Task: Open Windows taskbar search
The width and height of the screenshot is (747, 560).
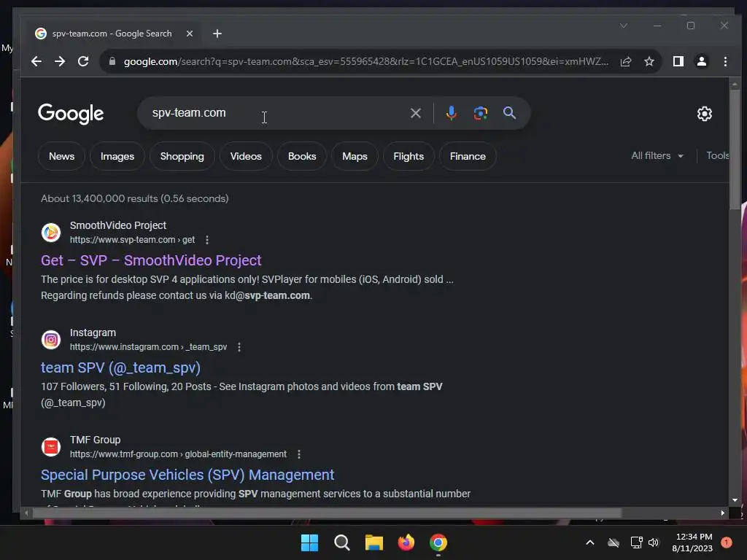Action: click(x=341, y=542)
